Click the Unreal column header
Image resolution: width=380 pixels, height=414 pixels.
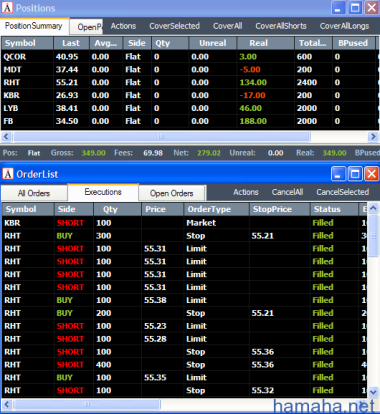(x=213, y=43)
